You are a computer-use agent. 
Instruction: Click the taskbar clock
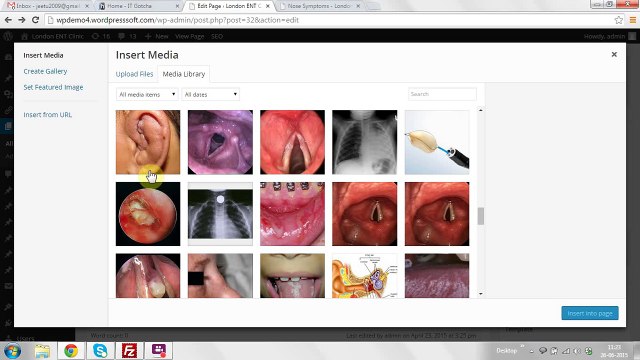614,351
